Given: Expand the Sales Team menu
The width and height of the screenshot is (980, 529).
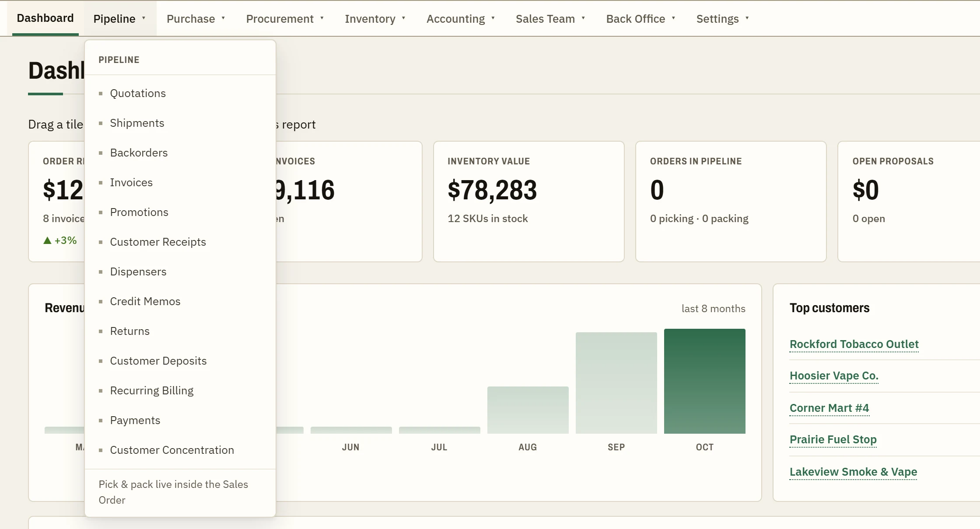Looking at the screenshot, I should 550,19.
